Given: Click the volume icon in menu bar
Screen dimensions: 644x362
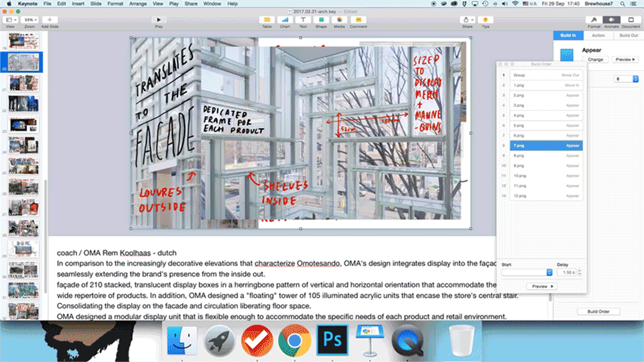Looking at the screenshot, I should point(504,4).
